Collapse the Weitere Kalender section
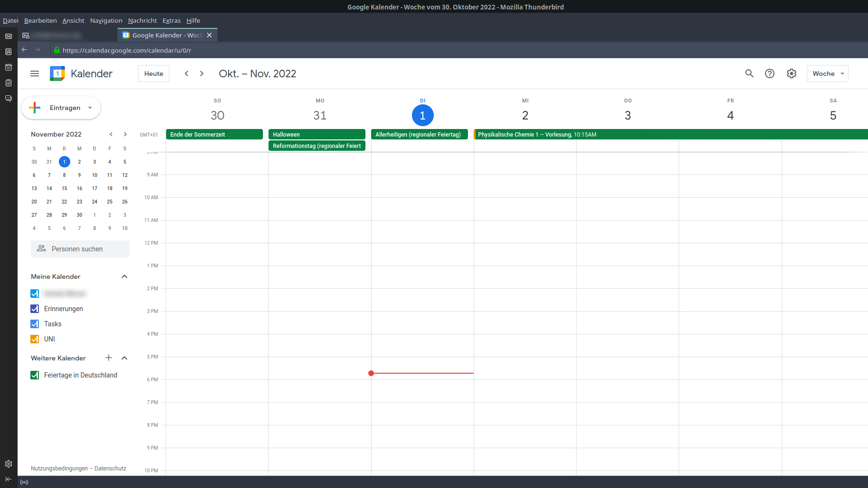This screenshot has height=488, width=868. [x=124, y=358]
